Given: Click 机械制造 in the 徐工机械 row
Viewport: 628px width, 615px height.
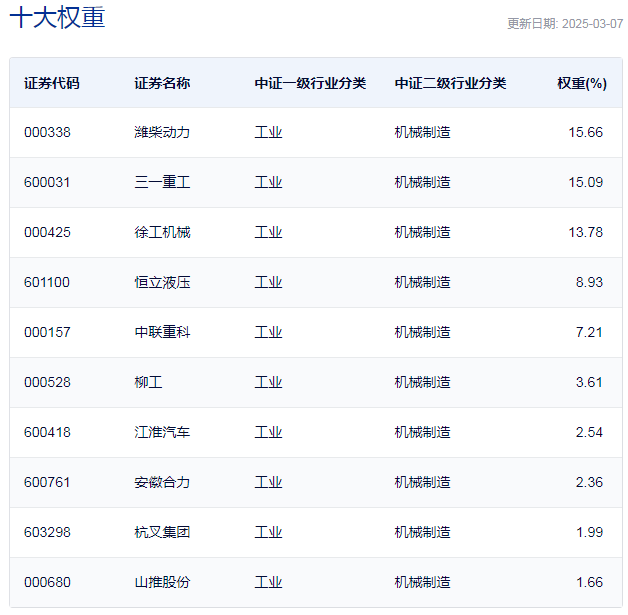Looking at the screenshot, I should 423,233.
